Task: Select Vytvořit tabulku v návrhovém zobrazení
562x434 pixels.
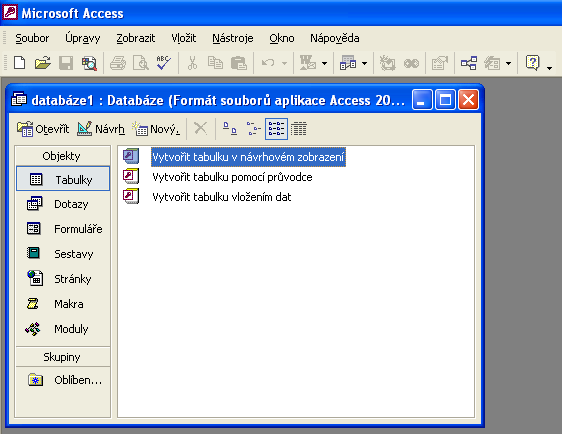Action: pos(248,157)
